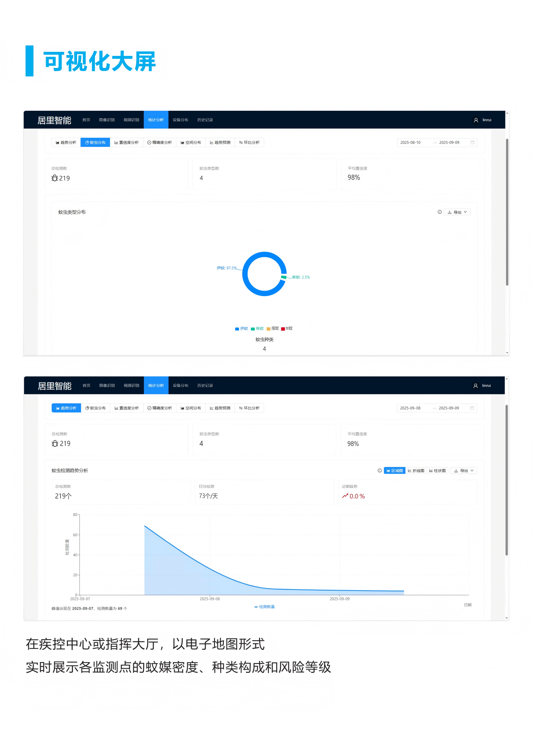
Task: Click the info icon beside 蚊虫类型分布 export
Action: (x=439, y=212)
